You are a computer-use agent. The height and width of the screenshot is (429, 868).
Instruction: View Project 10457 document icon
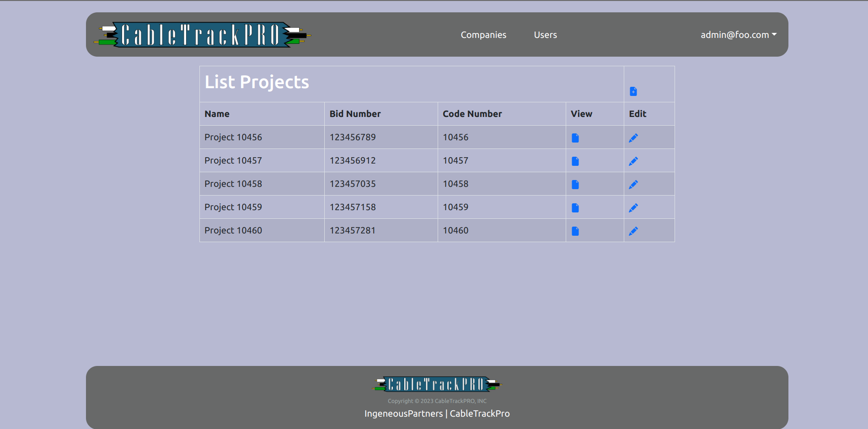click(575, 161)
